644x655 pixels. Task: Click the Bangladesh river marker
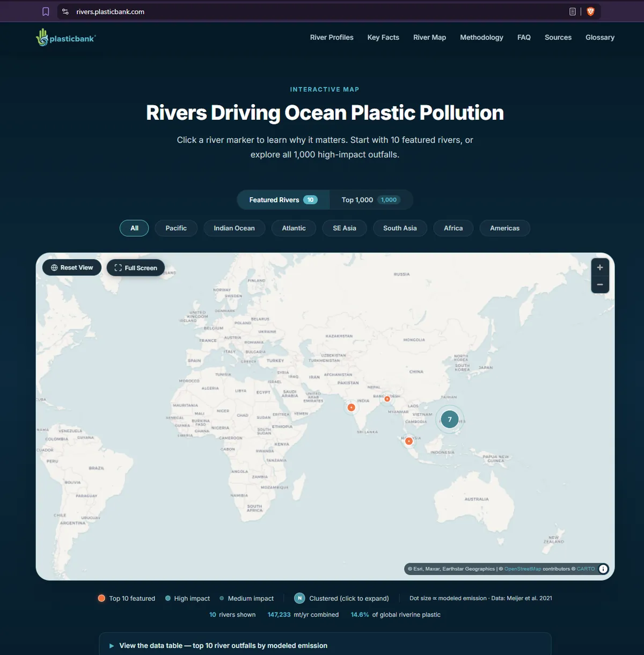(x=387, y=399)
